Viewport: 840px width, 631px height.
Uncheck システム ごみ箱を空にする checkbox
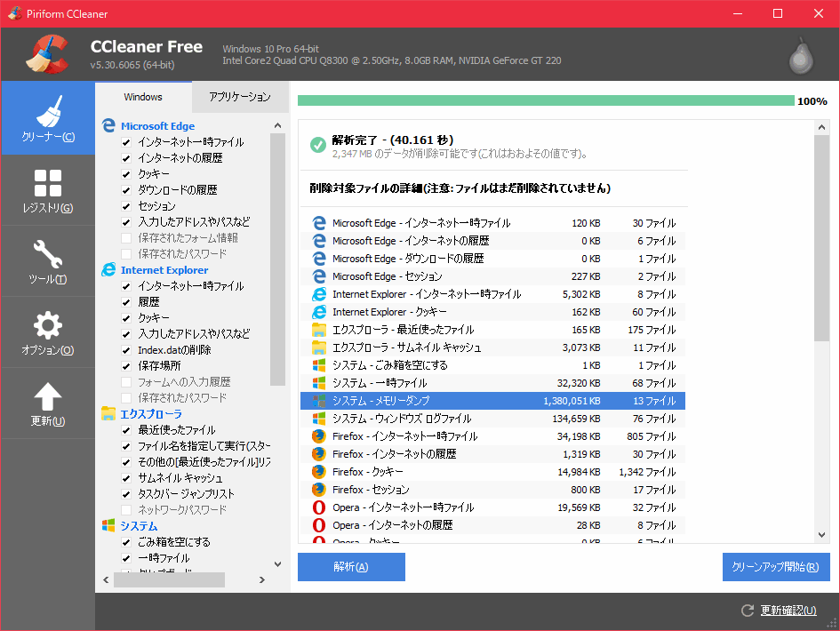tap(126, 542)
